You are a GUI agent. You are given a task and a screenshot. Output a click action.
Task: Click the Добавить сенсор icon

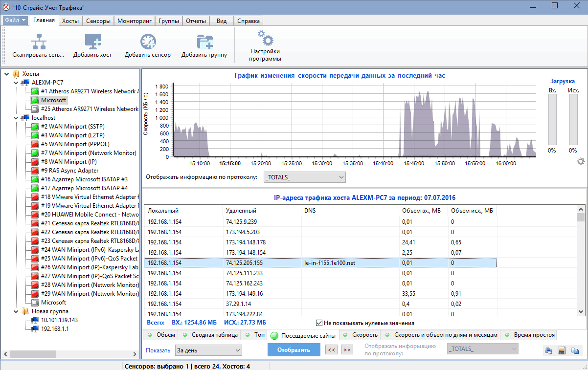click(x=148, y=42)
